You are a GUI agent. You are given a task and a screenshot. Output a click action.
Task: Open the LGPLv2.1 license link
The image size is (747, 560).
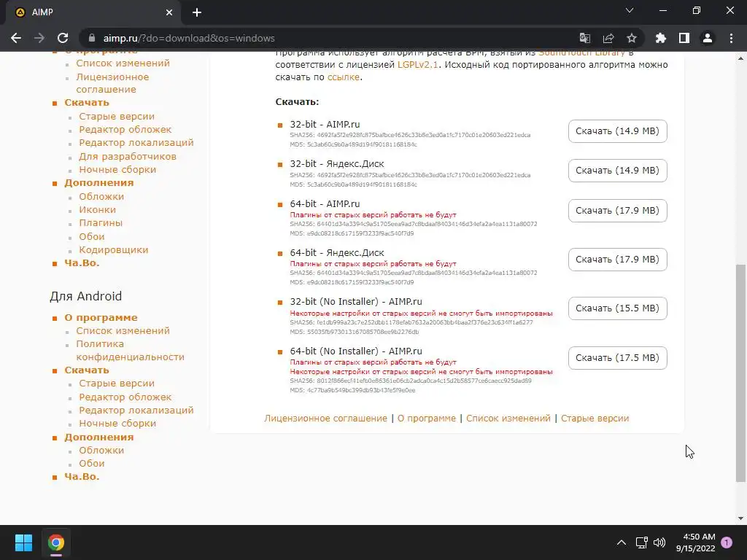[417, 65]
